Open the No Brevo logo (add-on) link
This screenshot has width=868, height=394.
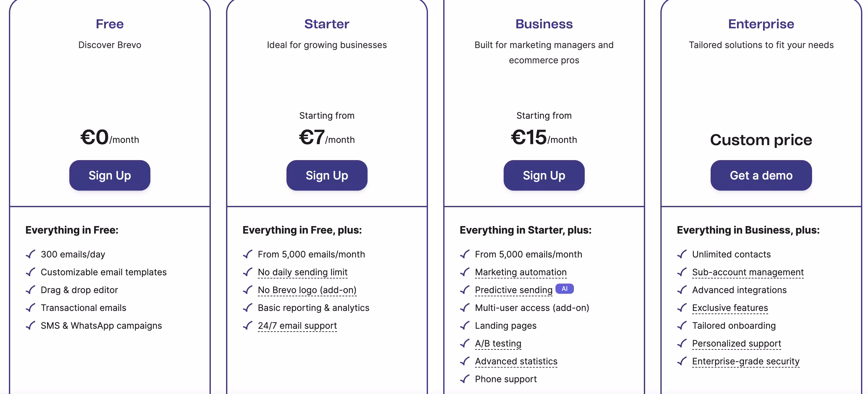coord(307,290)
